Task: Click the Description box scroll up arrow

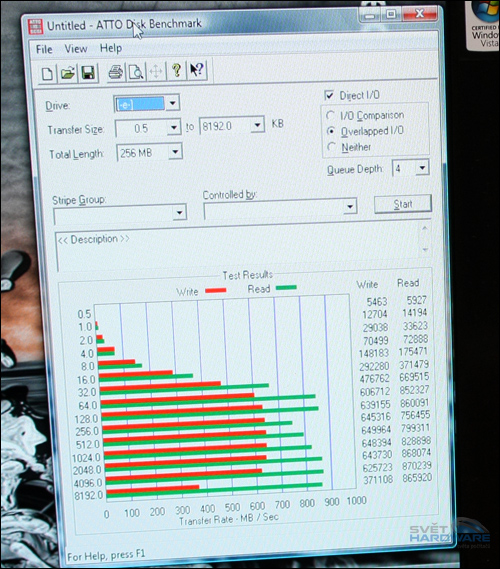Action: pyautogui.click(x=425, y=229)
